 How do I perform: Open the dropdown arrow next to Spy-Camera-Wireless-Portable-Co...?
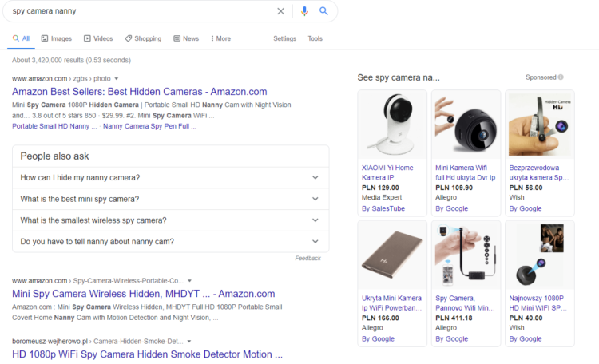point(189,281)
